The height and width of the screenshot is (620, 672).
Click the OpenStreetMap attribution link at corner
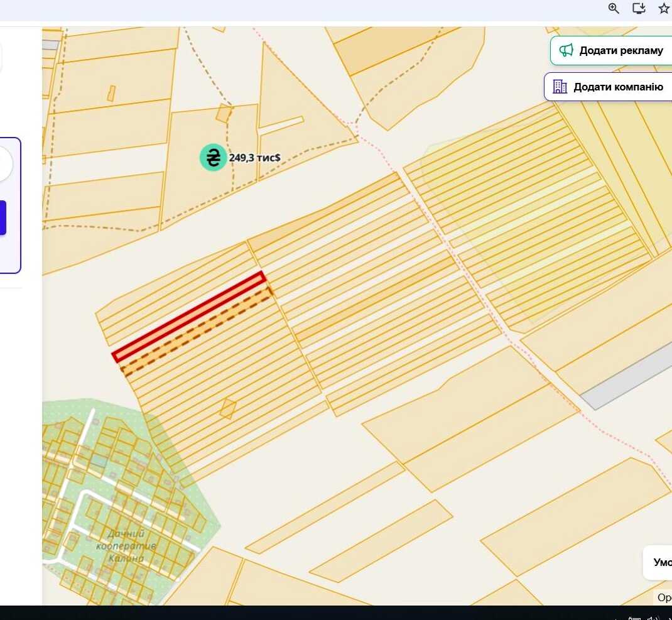664,597
